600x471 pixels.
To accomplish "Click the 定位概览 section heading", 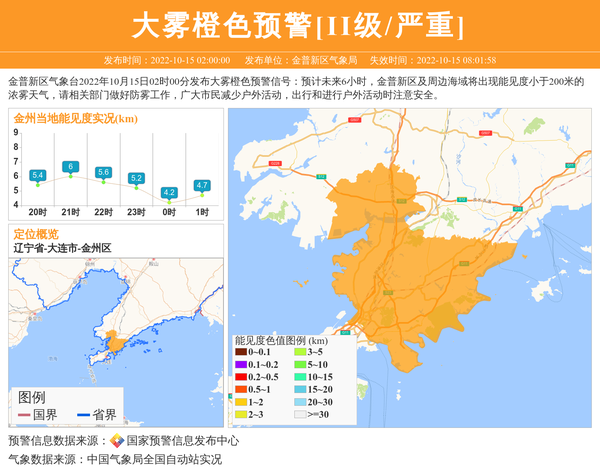I will tap(36, 233).
